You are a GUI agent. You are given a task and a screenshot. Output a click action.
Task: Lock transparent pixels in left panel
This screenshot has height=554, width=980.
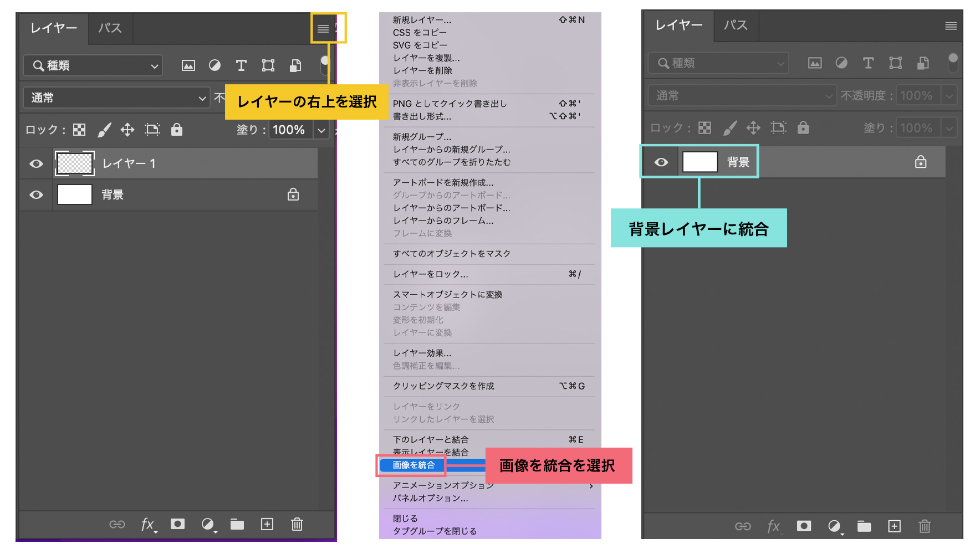click(x=80, y=130)
